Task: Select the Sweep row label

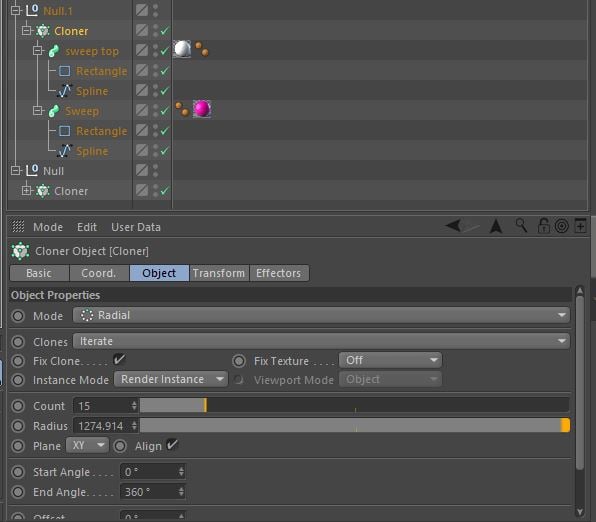Action: 82,111
